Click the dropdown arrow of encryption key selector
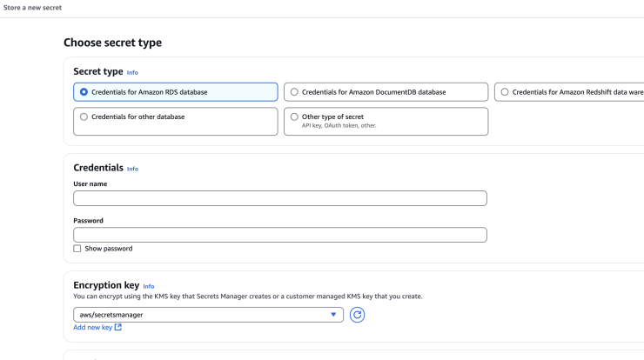 (x=333, y=315)
